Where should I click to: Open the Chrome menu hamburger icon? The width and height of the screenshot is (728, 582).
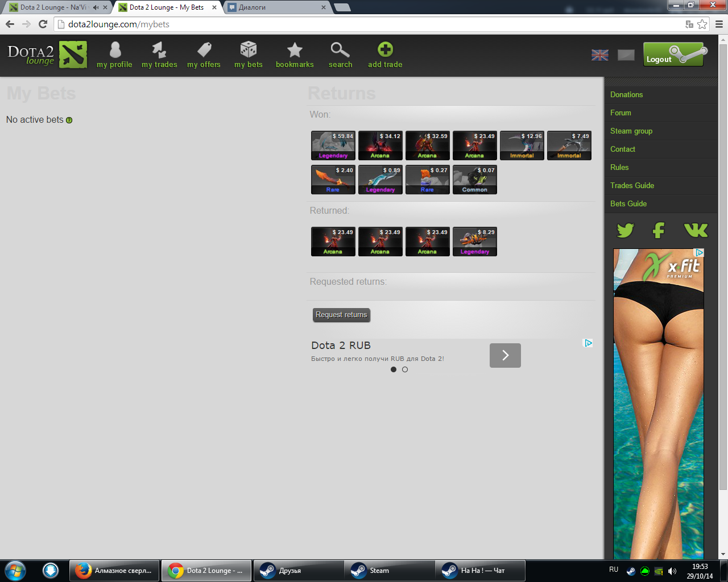pyautogui.click(x=719, y=24)
